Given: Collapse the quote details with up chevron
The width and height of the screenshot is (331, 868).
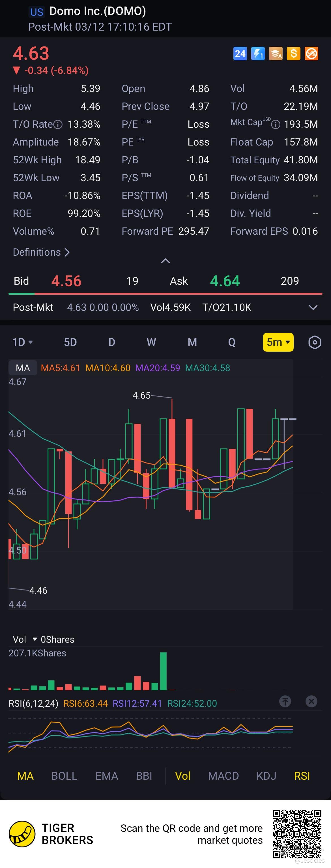Looking at the screenshot, I should [x=165, y=261].
